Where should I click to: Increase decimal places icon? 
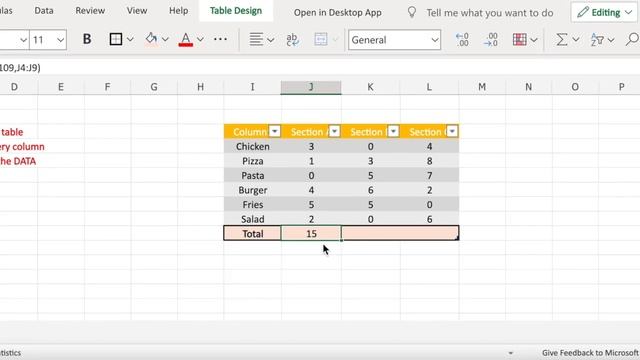pos(491,40)
